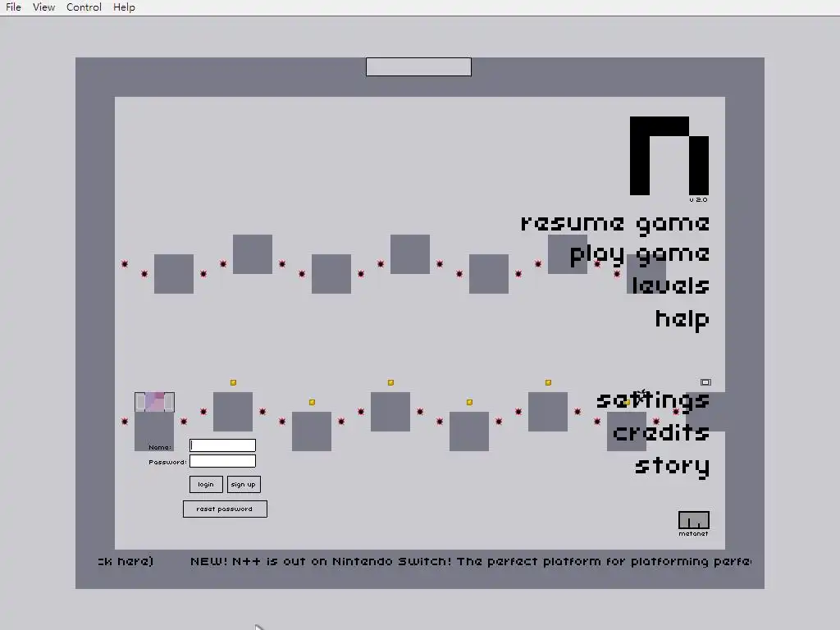
Task: Select resume game from main menu
Action: pos(615,224)
